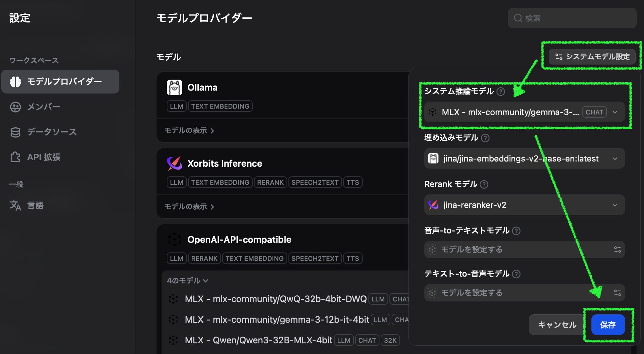Click the 言語 language icon in the sidebar
Screen dimensions: 644x354
click(15, 205)
